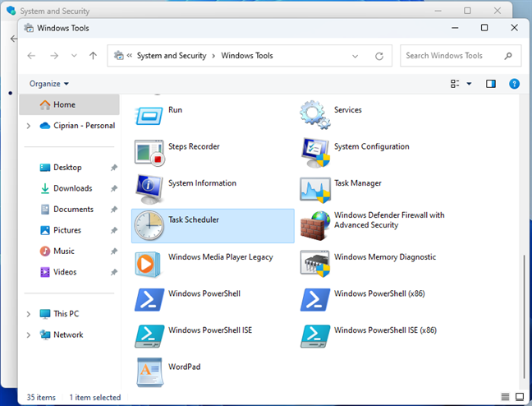532x406 pixels.
Task: Click the breadcrumb double chevron
Action: pyautogui.click(x=129, y=55)
